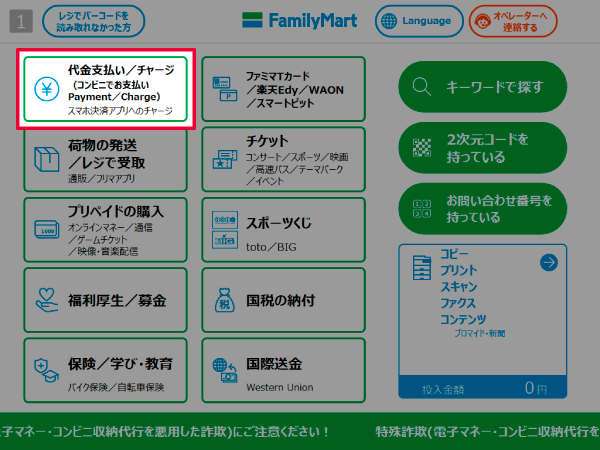Tap the yen symbol icon
The width and height of the screenshot is (600, 450).
tap(47, 89)
